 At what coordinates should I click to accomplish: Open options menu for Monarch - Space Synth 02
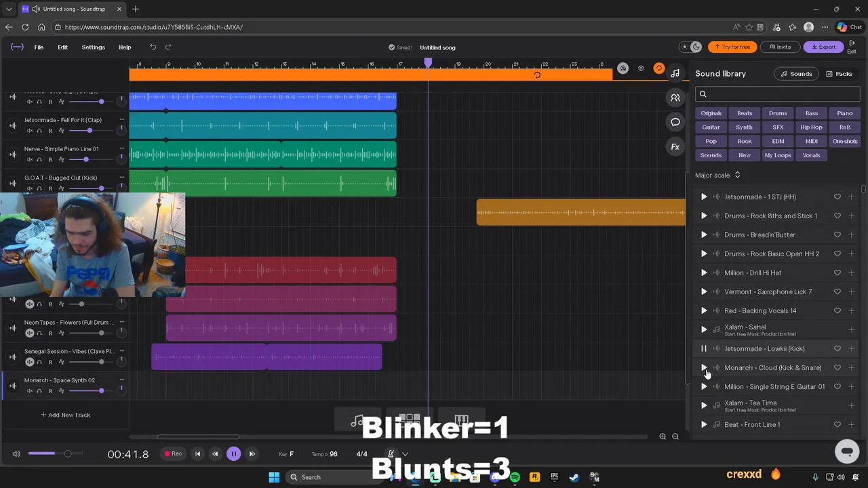[122, 380]
